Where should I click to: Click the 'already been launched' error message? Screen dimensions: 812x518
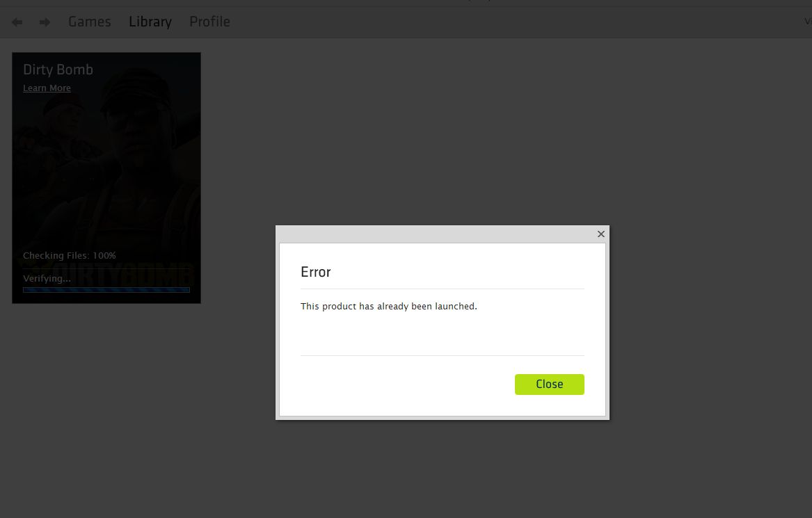[x=388, y=306]
